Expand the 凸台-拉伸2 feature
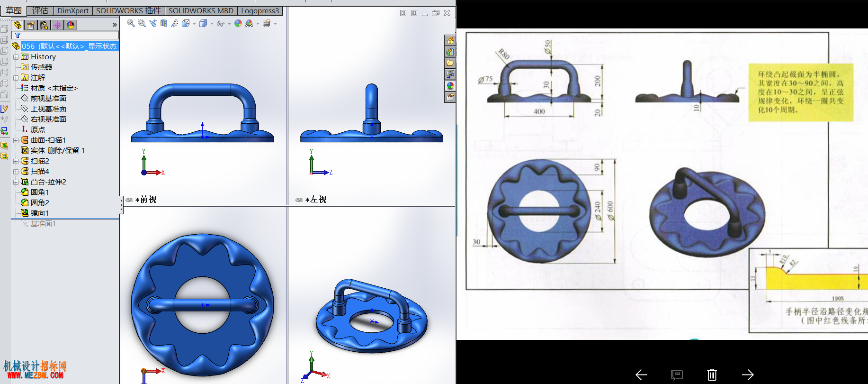868x384 pixels. pos(16,182)
